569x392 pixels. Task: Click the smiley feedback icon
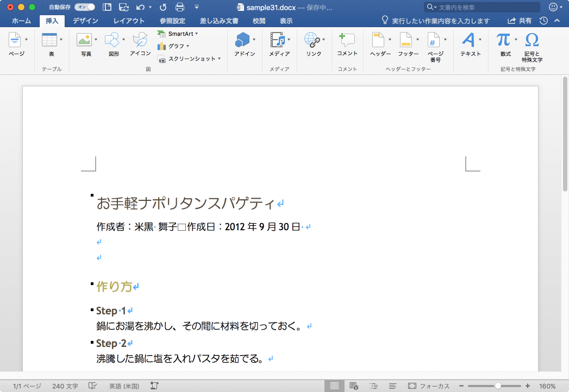[x=553, y=7]
